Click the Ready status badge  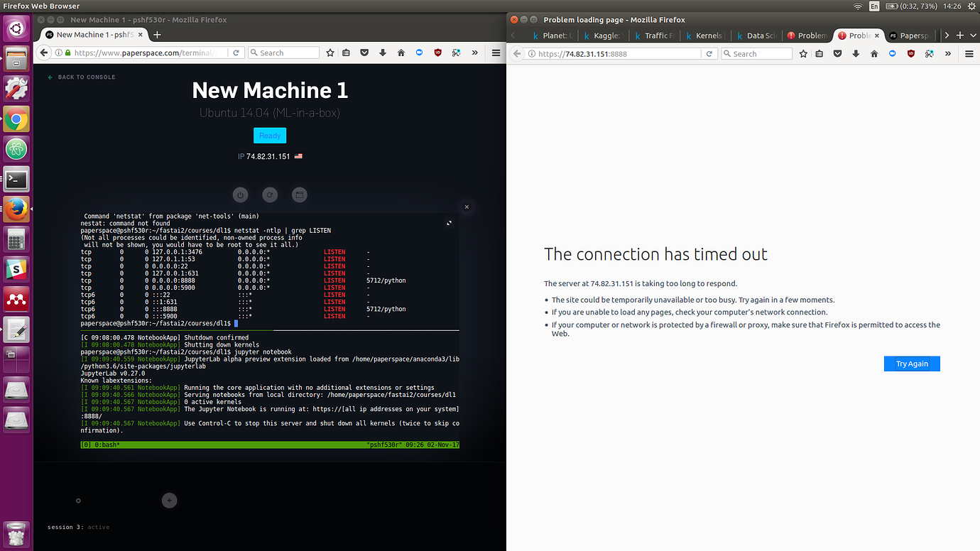tap(270, 135)
